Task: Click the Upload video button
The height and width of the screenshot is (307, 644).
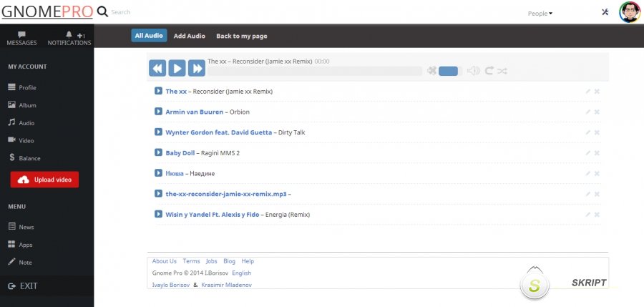Action: (44, 180)
